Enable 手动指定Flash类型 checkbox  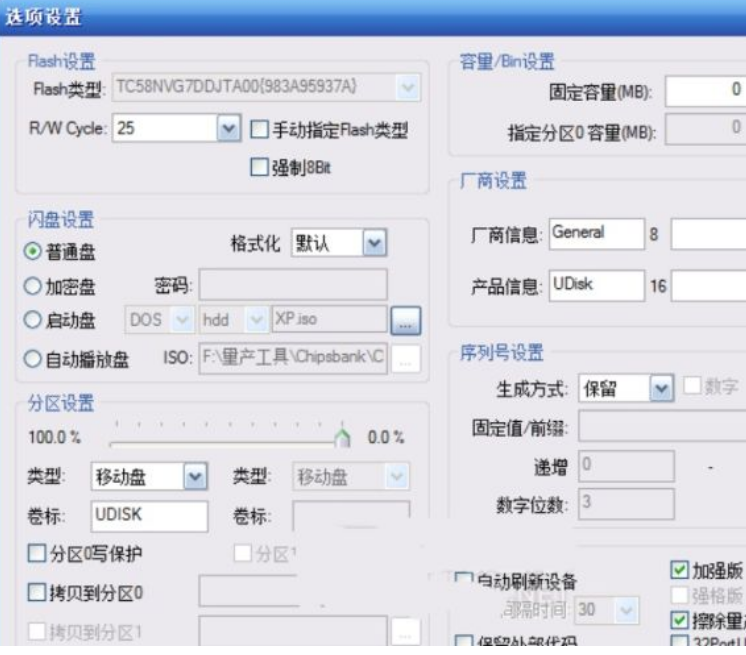(x=259, y=129)
